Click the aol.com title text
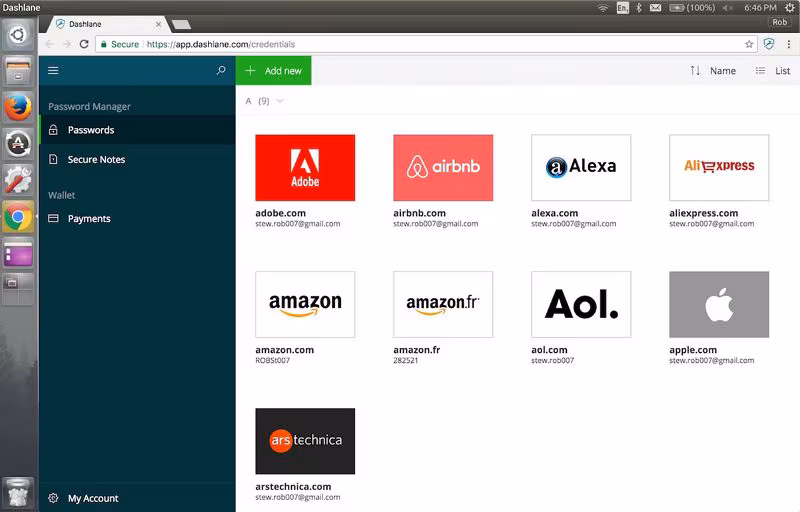Image resolution: width=800 pixels, height=512 pixels. pos(549,350)
